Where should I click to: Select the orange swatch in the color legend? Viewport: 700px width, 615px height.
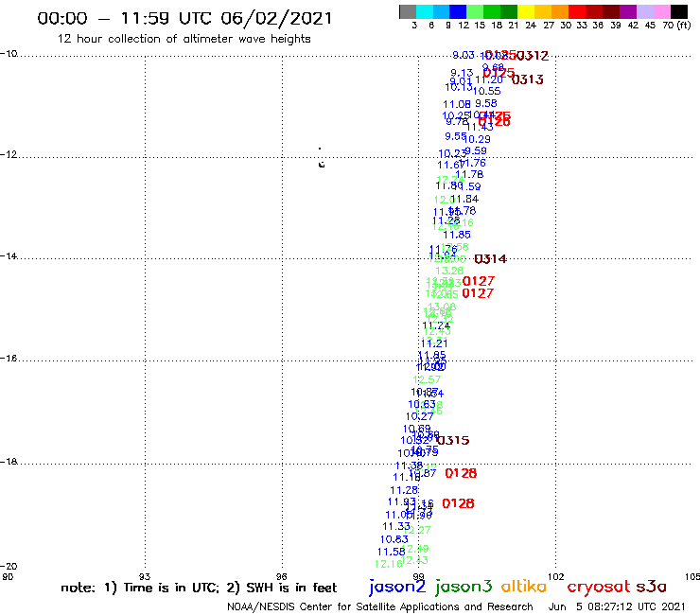pos(560,11)
